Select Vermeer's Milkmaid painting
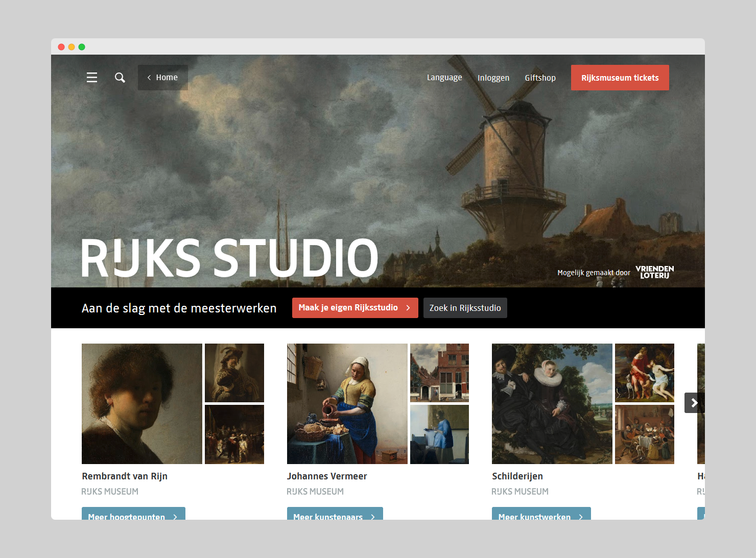 pyautogui.click(x=347, y=403)
